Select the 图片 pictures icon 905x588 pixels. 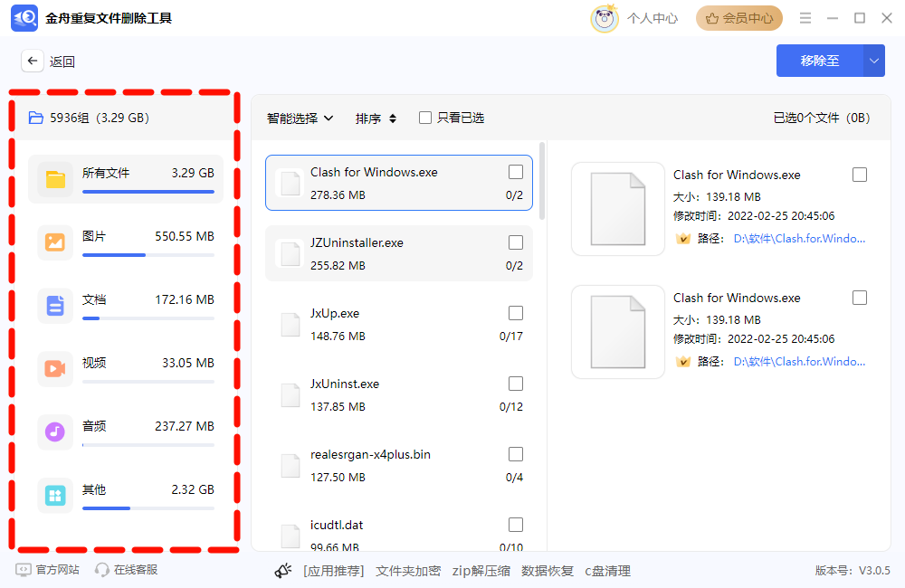(x=55, y=242)
